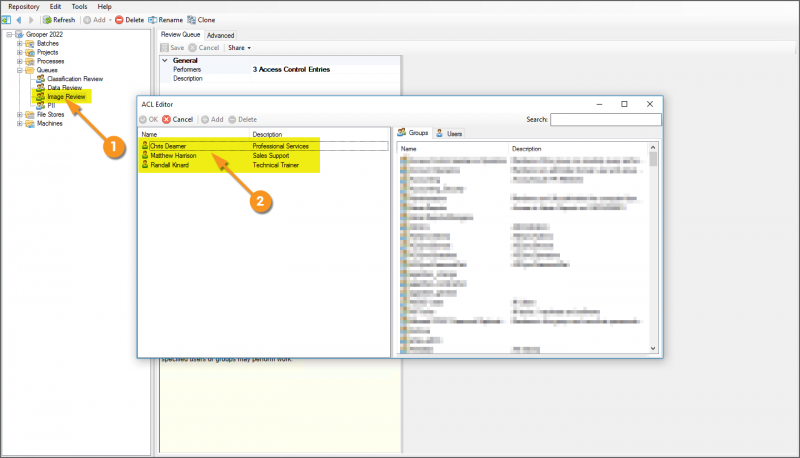Open the Share dropdown menu
This screenshot has width=800, height=458.
click(x=239, y=47)
